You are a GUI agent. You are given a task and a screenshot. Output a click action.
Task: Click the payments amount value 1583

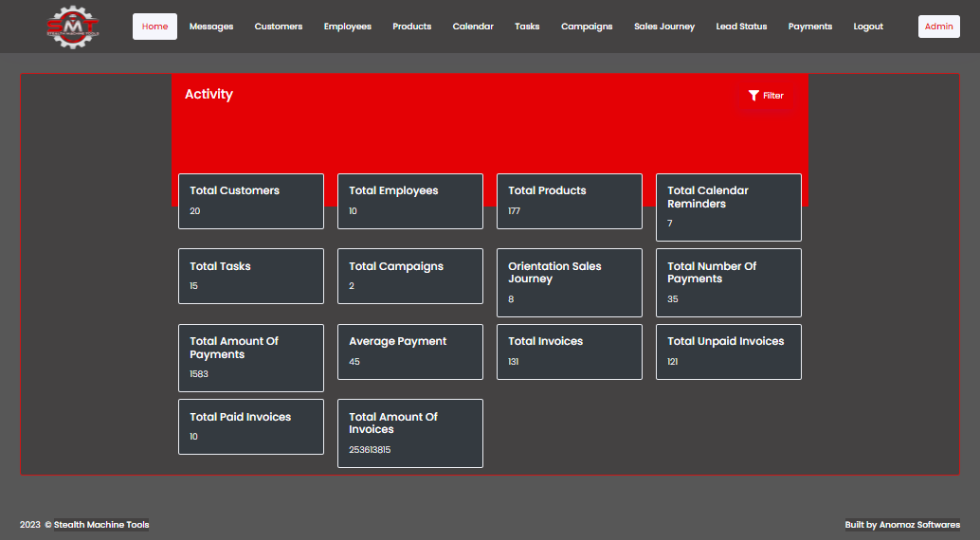(x=199, y=374)
